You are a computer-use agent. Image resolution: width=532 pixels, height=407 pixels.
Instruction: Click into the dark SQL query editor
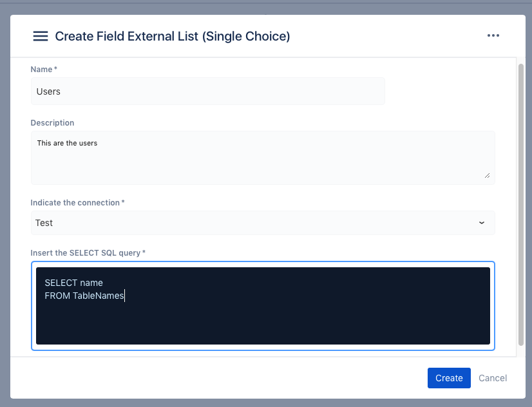point(263,322)
